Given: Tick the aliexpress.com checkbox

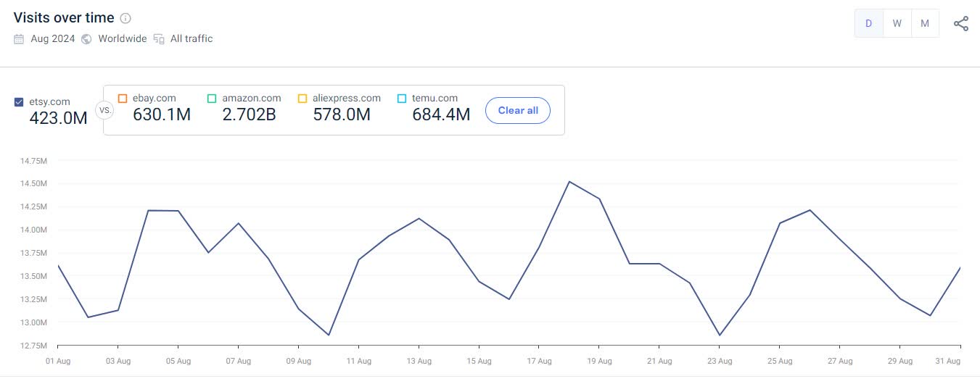Looking at the screenshot, I should (302, 98).
